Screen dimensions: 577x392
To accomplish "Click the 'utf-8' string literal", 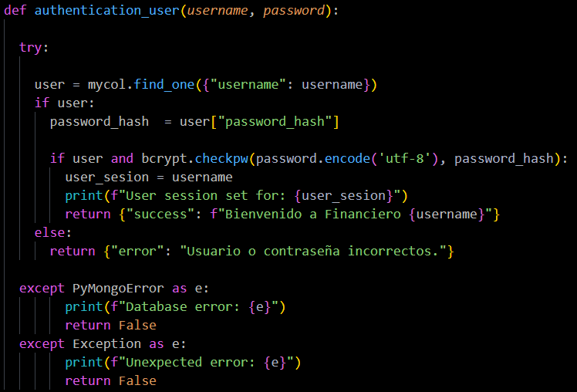I will [x=404, y=159].
